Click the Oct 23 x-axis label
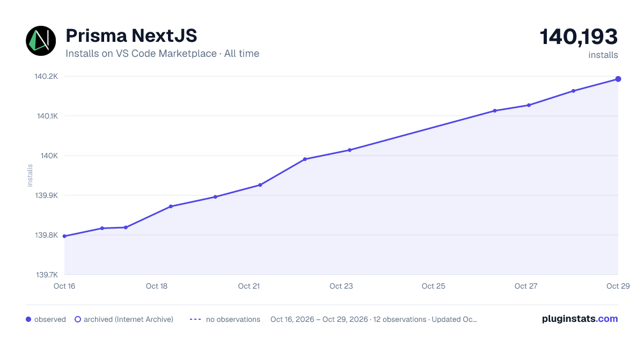Screen dimensions: 644x338 pyautogui.click(x=341, y=286)
